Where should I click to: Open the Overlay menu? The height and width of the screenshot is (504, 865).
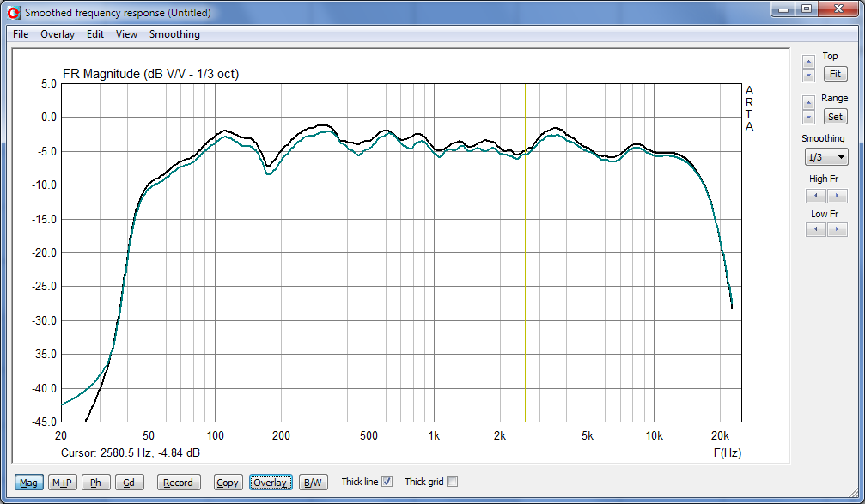click(58, 34)
